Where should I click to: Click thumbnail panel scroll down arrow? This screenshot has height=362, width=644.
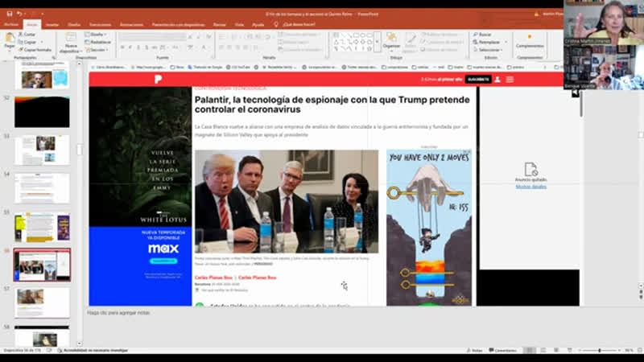click(79, 344)
